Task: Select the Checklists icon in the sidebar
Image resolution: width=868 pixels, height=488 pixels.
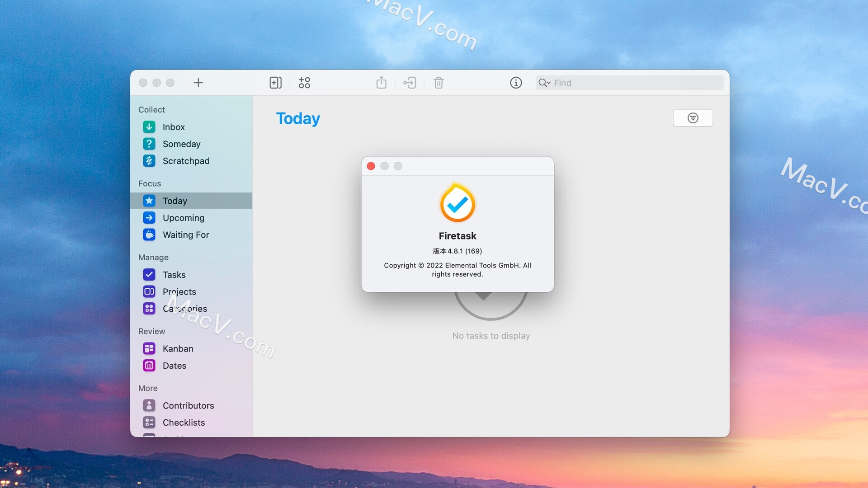Action: point(149,422)
